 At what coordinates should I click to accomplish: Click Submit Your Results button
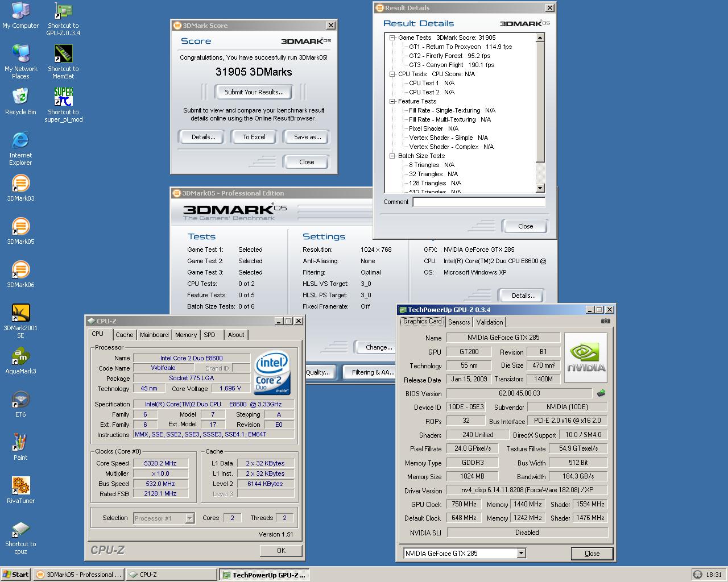[254, 92]
